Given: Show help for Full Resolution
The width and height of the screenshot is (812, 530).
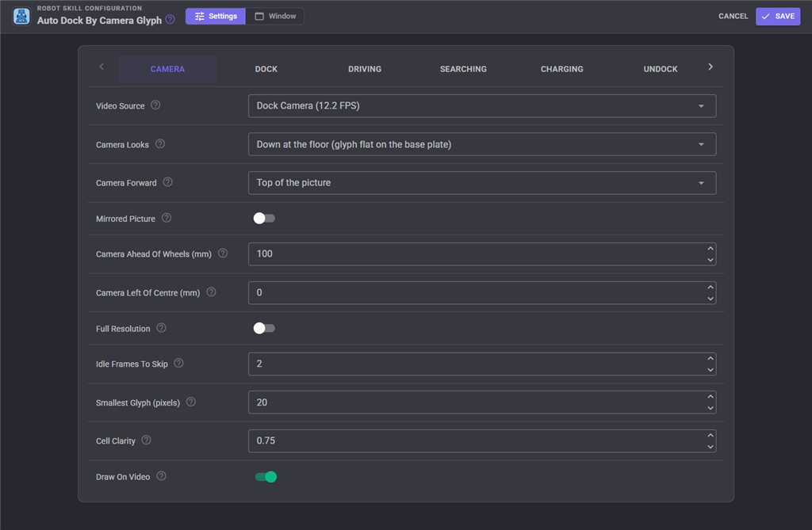Looking at the screenshot, I should [x=162, y=328].
